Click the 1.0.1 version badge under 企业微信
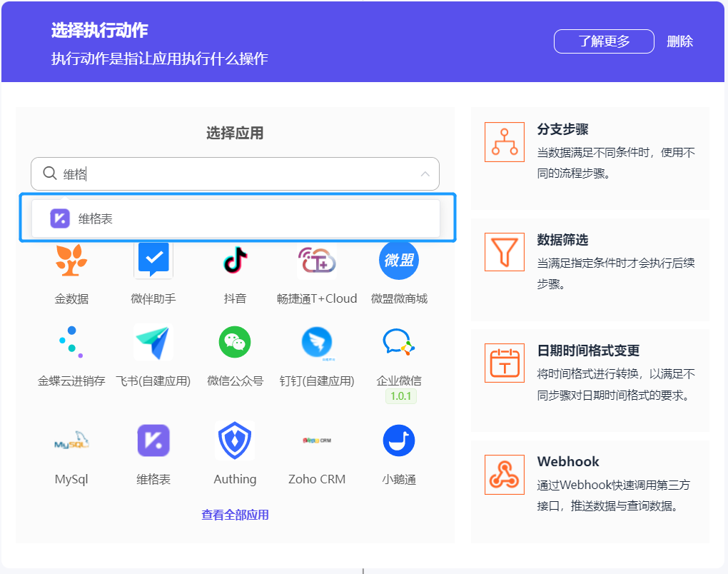728x574 pixels. (x=400, y=396)
